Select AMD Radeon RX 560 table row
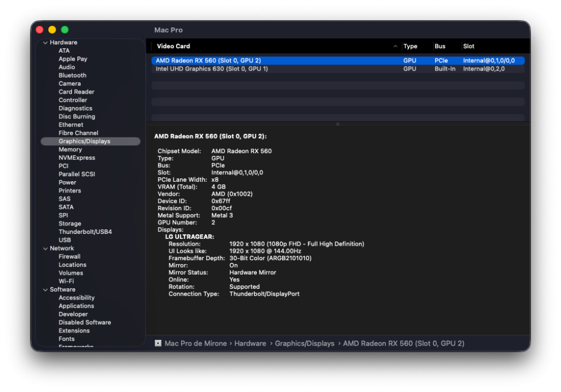 coord(338,61)
